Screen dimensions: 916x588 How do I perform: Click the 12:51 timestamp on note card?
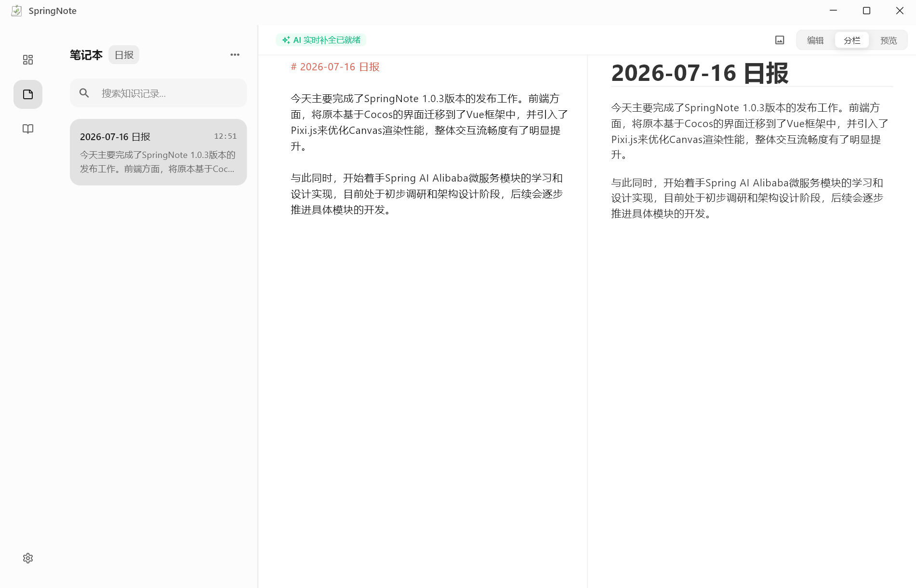click(226, 136)
